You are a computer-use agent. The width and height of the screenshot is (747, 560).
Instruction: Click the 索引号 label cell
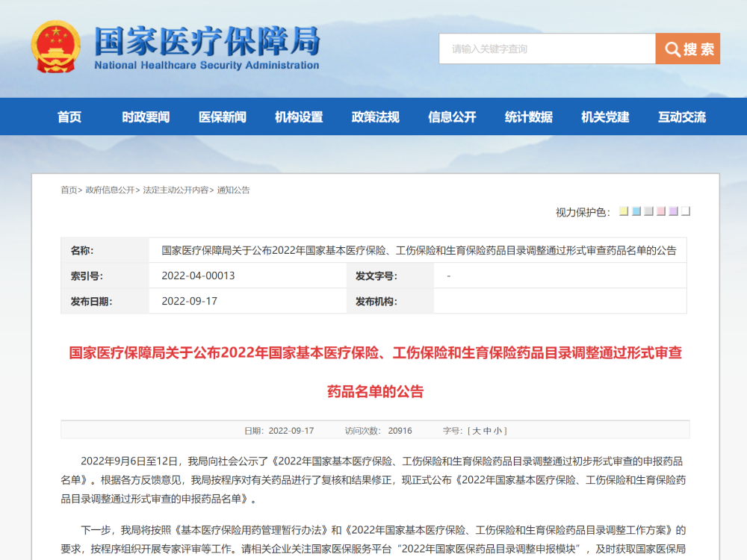pos(105,276)
